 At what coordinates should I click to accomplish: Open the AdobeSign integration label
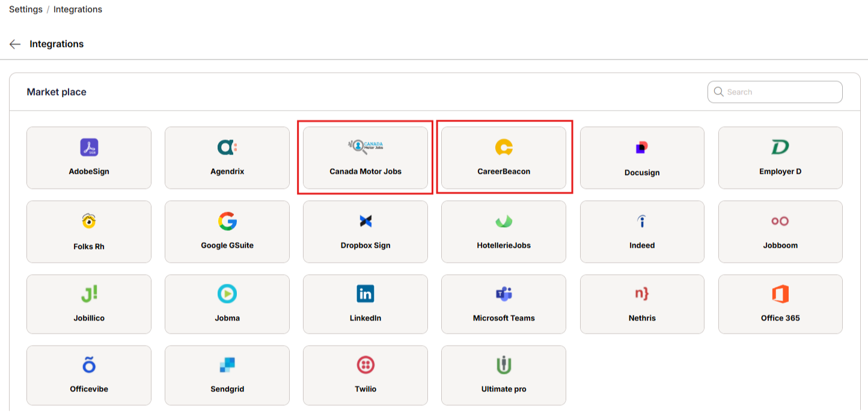point(89,171)
